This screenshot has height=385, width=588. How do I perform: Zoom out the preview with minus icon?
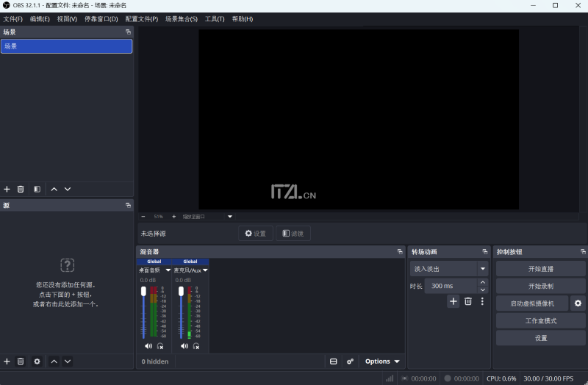pos(143,216)
